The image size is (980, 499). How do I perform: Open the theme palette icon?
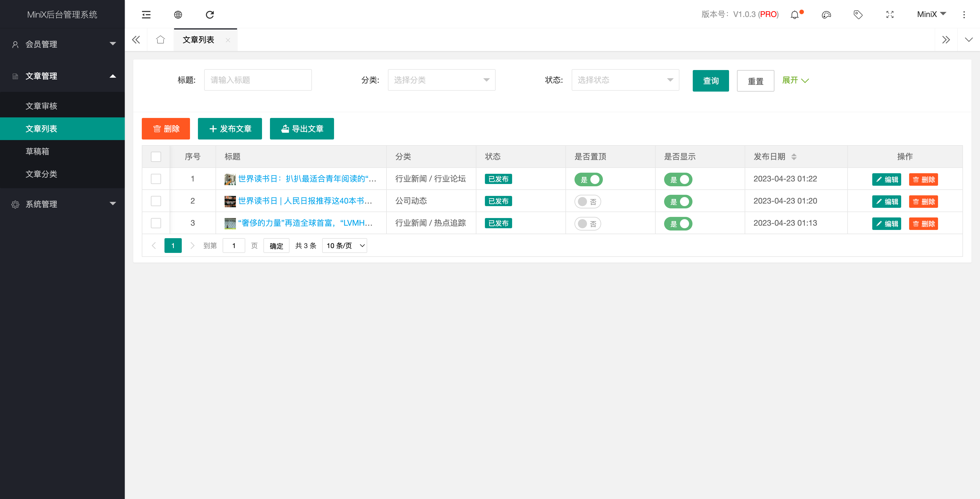pyautogui.click(x=826, y=15)
